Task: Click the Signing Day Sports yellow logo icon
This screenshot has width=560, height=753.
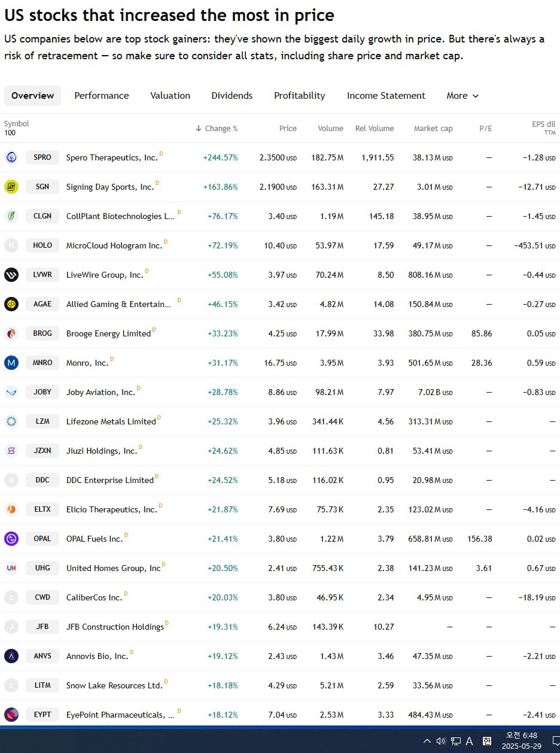Action: pyautogui.click(x=11, y=187)
